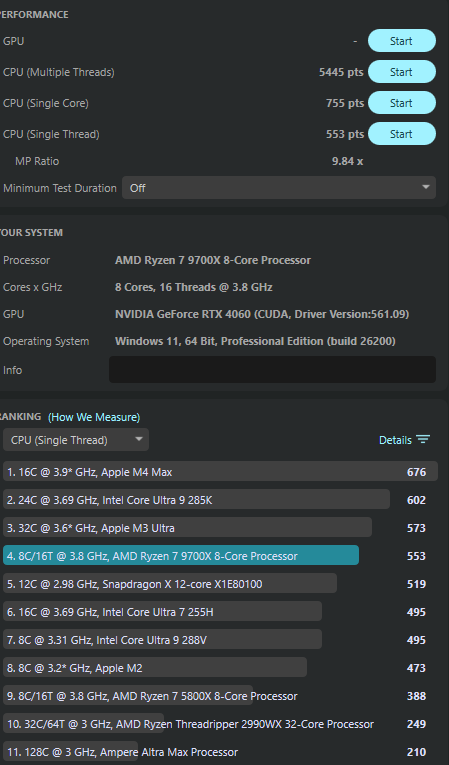Start the CPU (Multiple Threads) benchmark
Image resolution: width=449 pixels, height=765 pixels.
pyautogui.click(x=402, y=72)
